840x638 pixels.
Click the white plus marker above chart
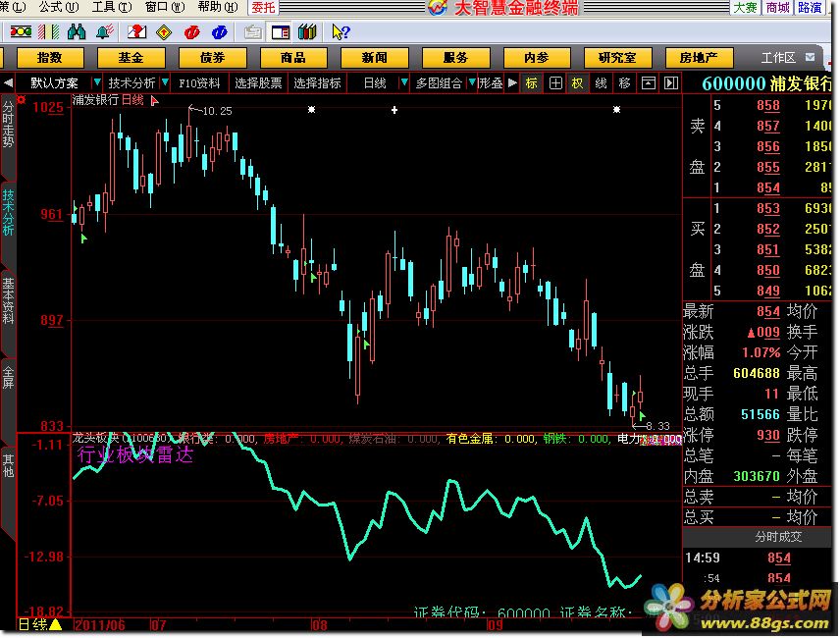click(x=394, y=110)
